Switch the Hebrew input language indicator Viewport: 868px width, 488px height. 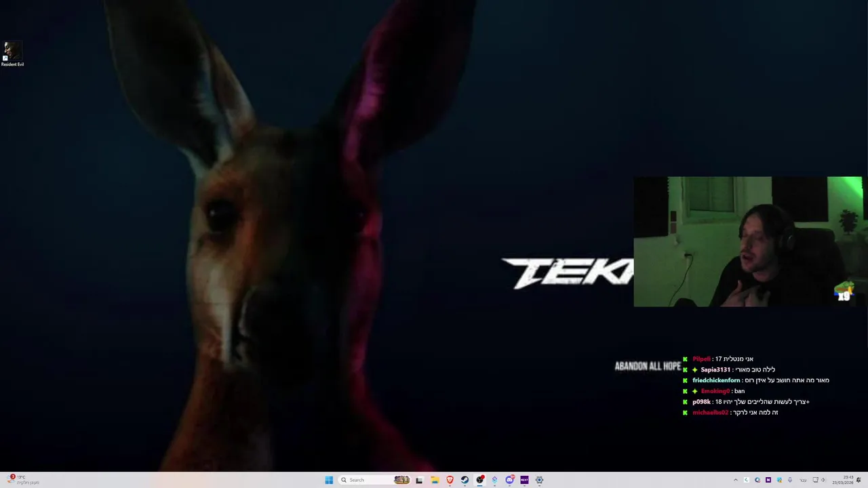pos(804,480)
